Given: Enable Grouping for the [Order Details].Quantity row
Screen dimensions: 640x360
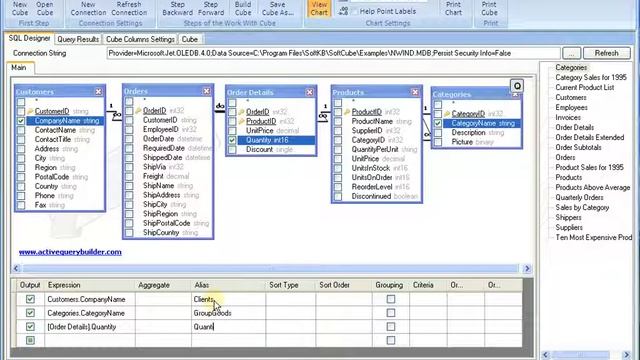Looking at the screenshot, I should 391,327.
